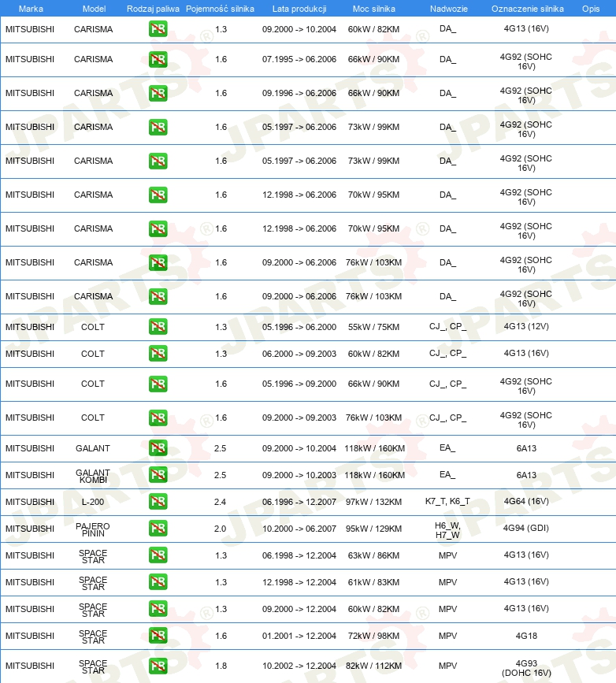
Task: Click fuel icon in Carisma 07.1995 row
Action: point(158,59)
